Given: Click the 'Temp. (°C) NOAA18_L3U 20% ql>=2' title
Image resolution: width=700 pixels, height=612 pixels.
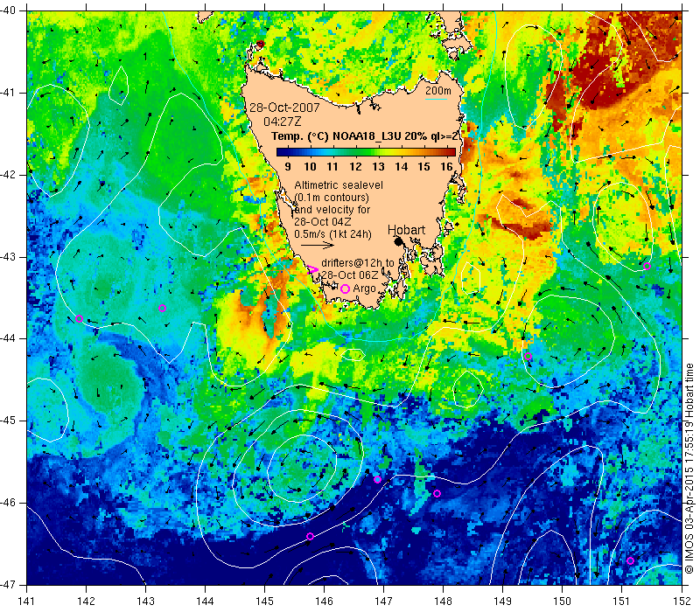Looking at the screenshot, I should tap(365, 136).
